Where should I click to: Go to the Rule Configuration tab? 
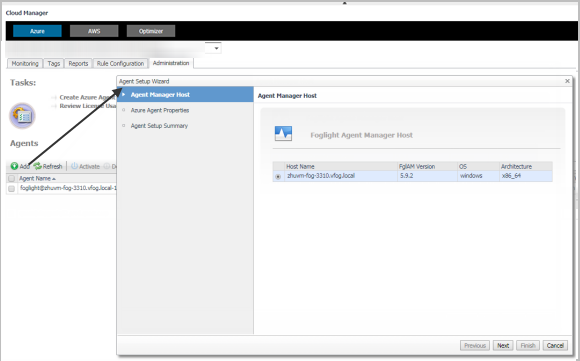pyautogui.click(x=120, y=64)
